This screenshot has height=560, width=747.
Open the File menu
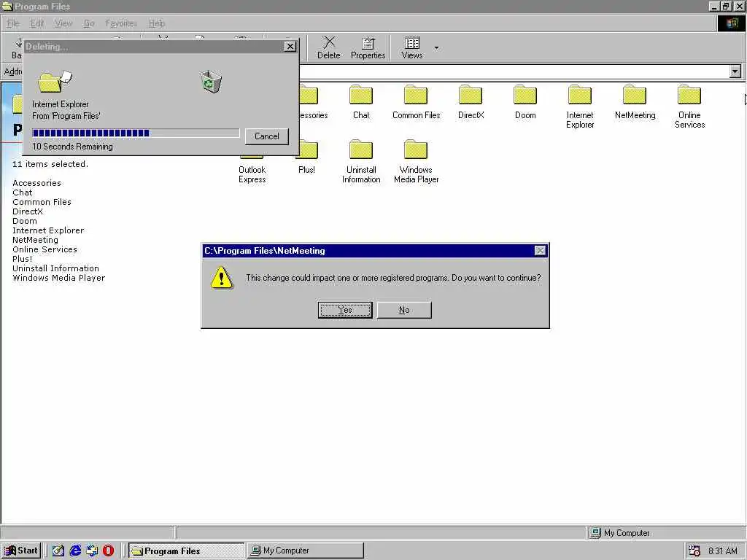[x=13, y=23]
